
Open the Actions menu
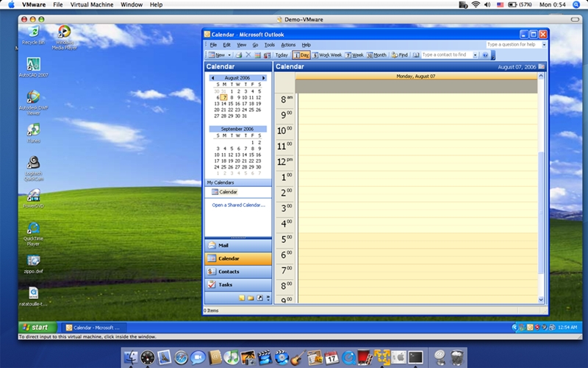[x=288, y=45]
